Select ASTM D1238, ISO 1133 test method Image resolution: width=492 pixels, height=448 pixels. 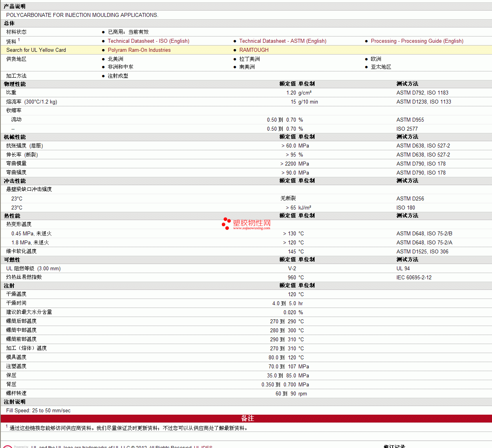point(424,102)
